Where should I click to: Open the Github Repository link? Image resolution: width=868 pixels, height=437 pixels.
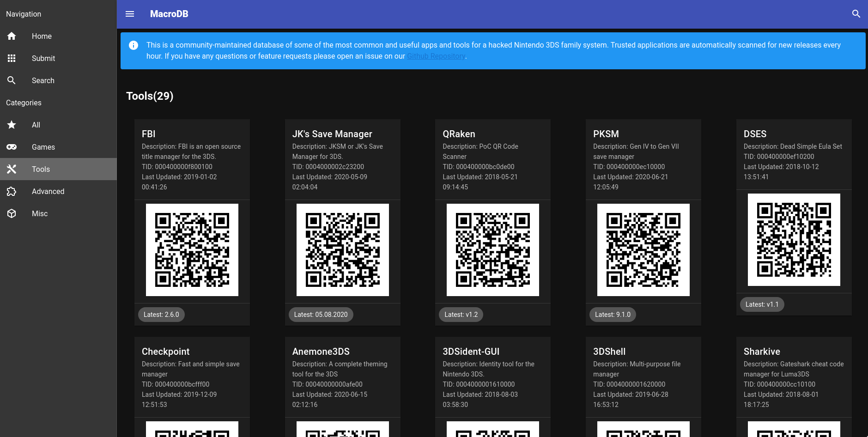tap(436, 56)
